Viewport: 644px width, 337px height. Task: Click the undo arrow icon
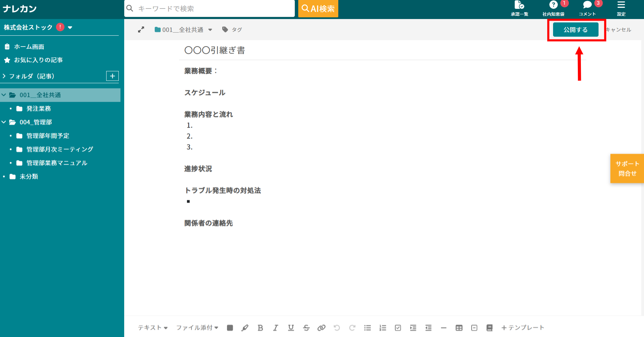[x=337, y=327]
